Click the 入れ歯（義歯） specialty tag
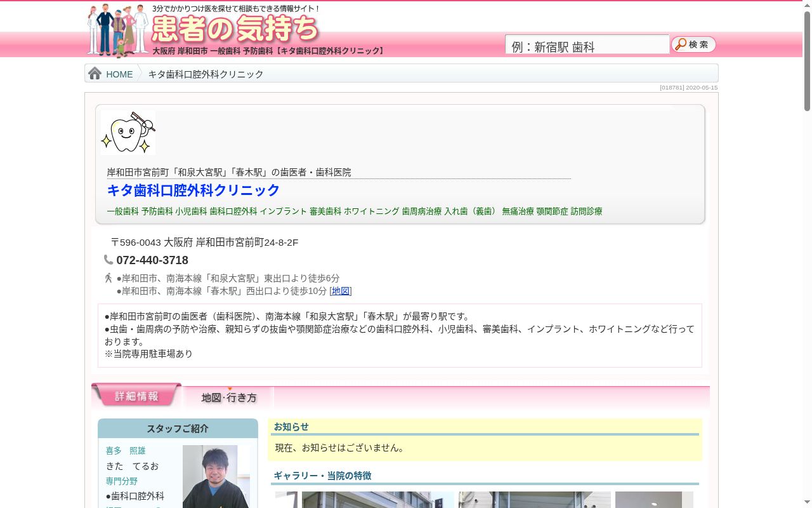 click(471, 211)
